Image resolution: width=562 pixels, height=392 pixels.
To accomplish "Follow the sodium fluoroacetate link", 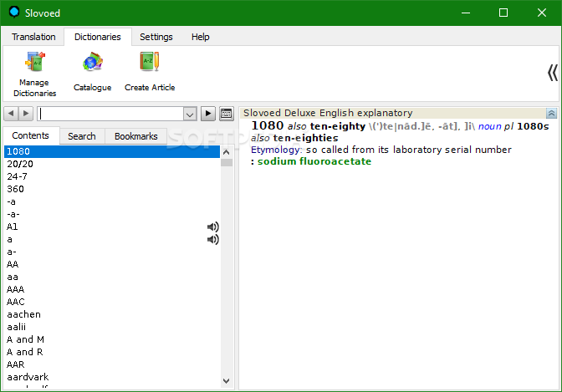I will click(x=314, y=161).
